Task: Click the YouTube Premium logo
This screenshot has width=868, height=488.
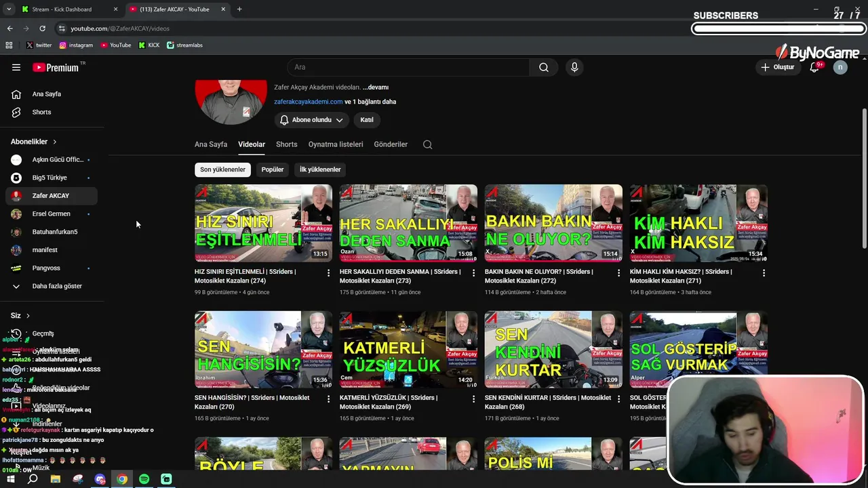Action: pos(57,67)
